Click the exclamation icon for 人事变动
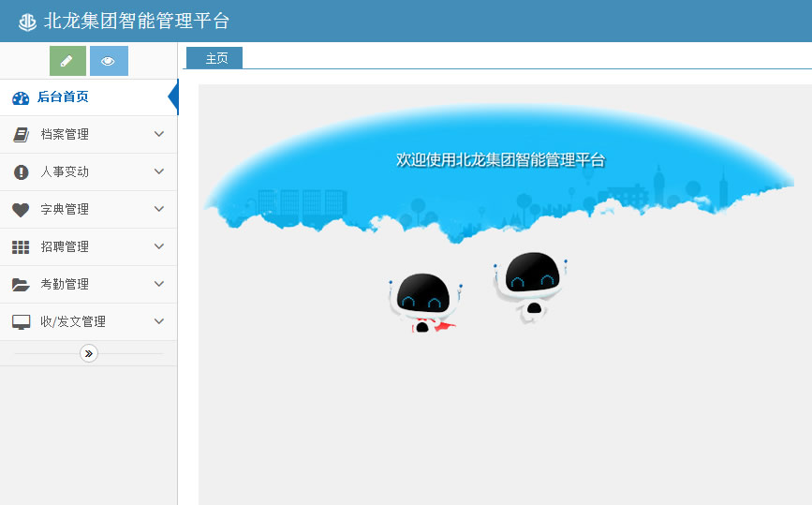812x505 pixels. pos(21,172)
